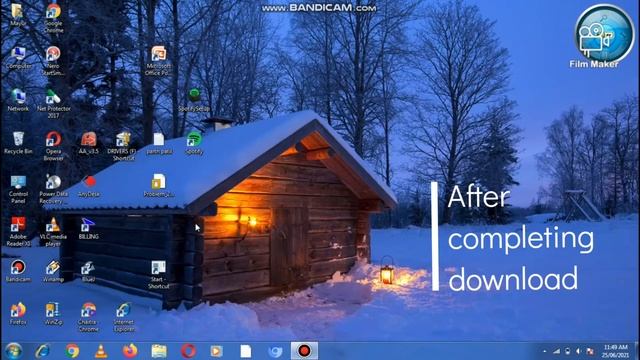Open Microsoft Office PowerPoint shortcut
This screenshot has width=640, height=360.
click(158, 61)
